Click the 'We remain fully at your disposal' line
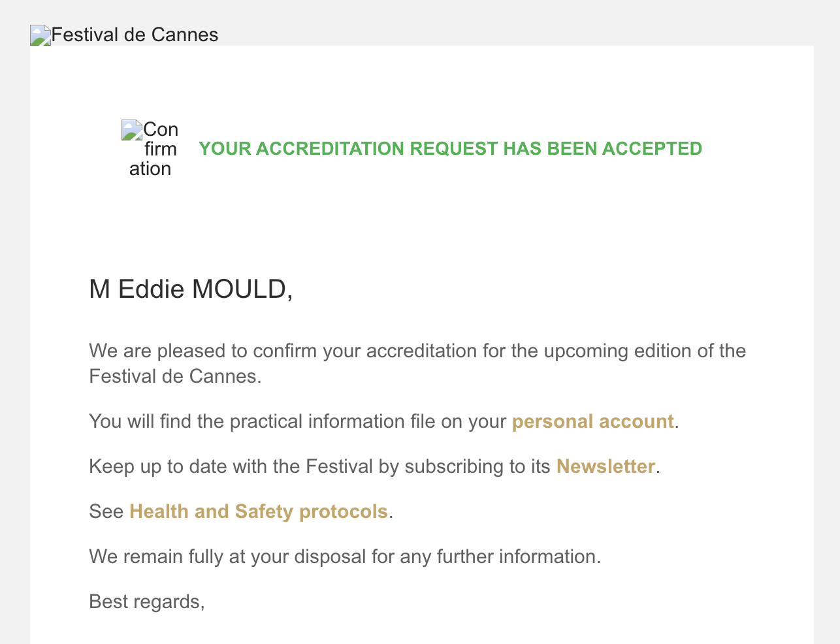 pos(345,556)
